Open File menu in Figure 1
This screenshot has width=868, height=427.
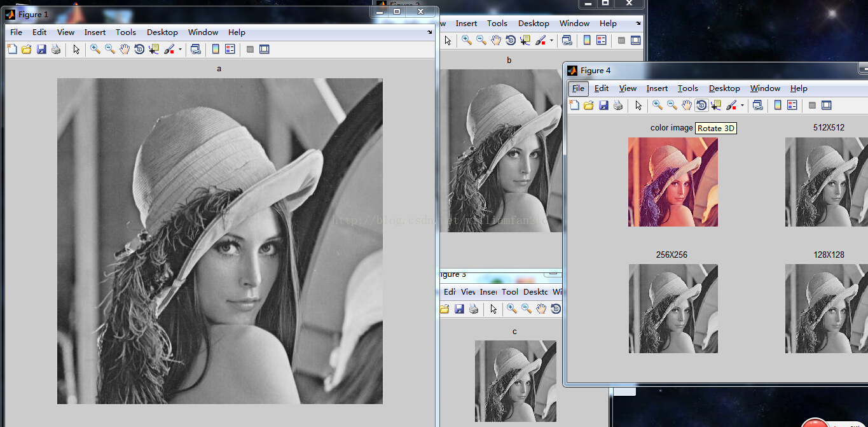16,32
